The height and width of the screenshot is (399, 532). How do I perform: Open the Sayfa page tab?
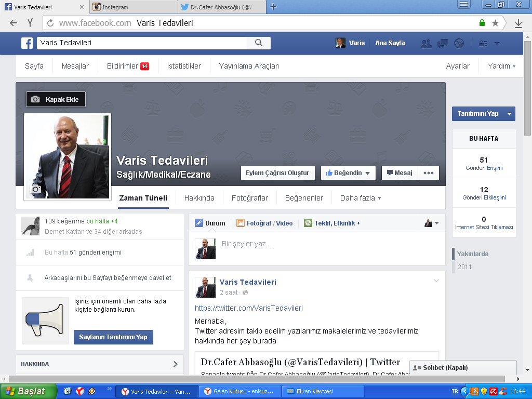click(34, 66)
